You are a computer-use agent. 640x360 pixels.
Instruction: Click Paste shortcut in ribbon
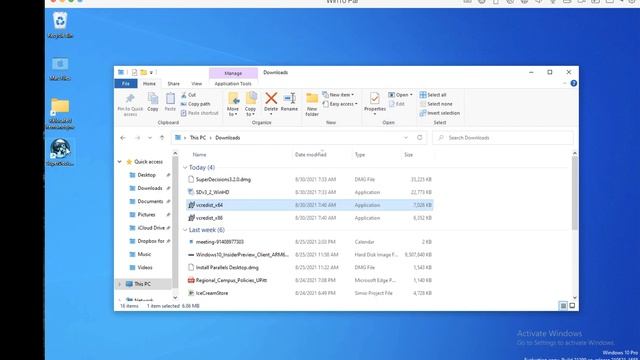tap(200, 113)
